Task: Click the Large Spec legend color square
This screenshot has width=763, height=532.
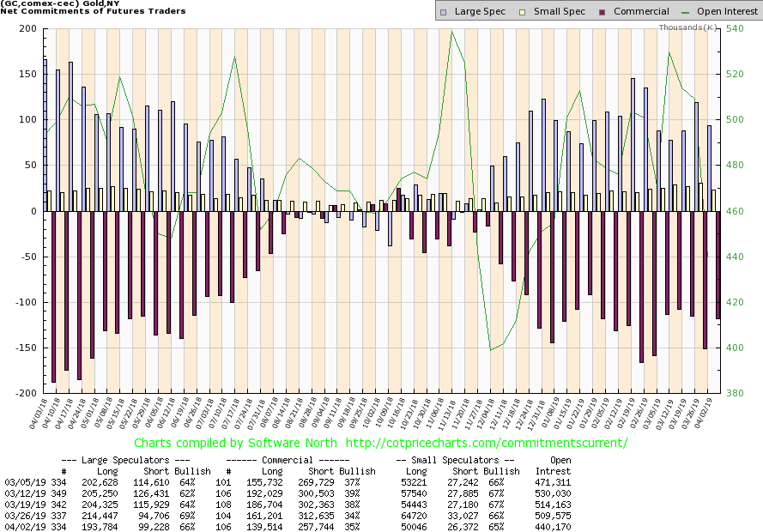Action: point(442,11)
